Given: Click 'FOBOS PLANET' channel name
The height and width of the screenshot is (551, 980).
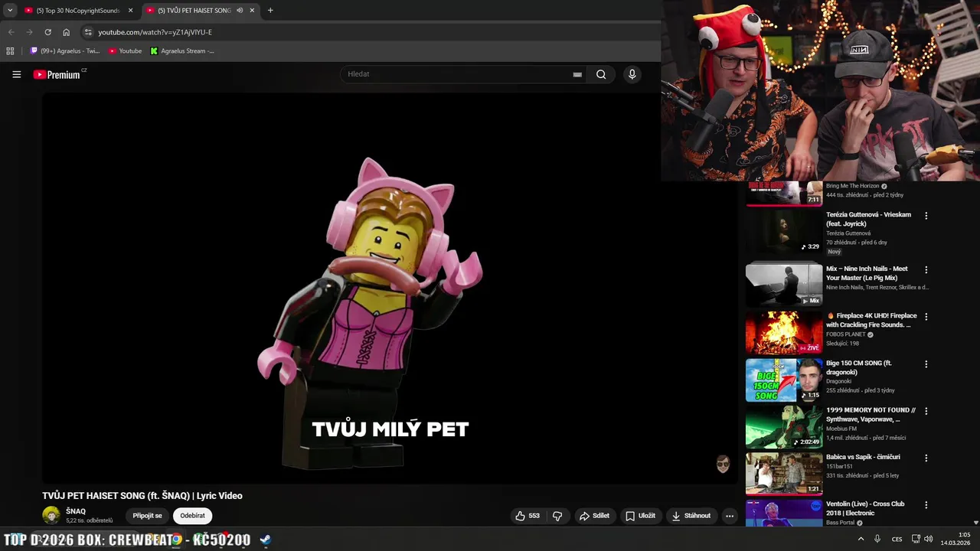Looking at the screenshot, I should pyautogui.click(x=846, y=334).
